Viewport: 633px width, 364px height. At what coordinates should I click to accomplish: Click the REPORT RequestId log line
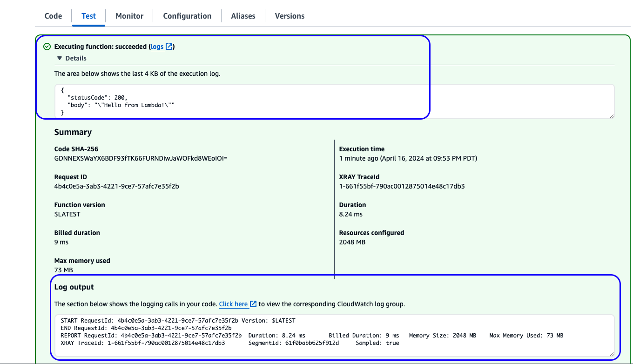[x=312, y=336]
